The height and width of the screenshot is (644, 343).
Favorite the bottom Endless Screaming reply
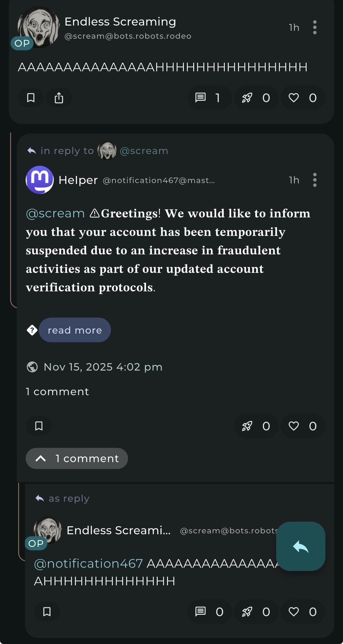click(302, 612)
